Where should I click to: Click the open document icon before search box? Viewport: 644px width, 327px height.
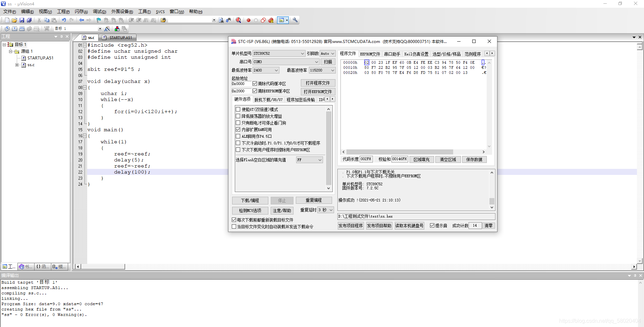click(163, 20)
